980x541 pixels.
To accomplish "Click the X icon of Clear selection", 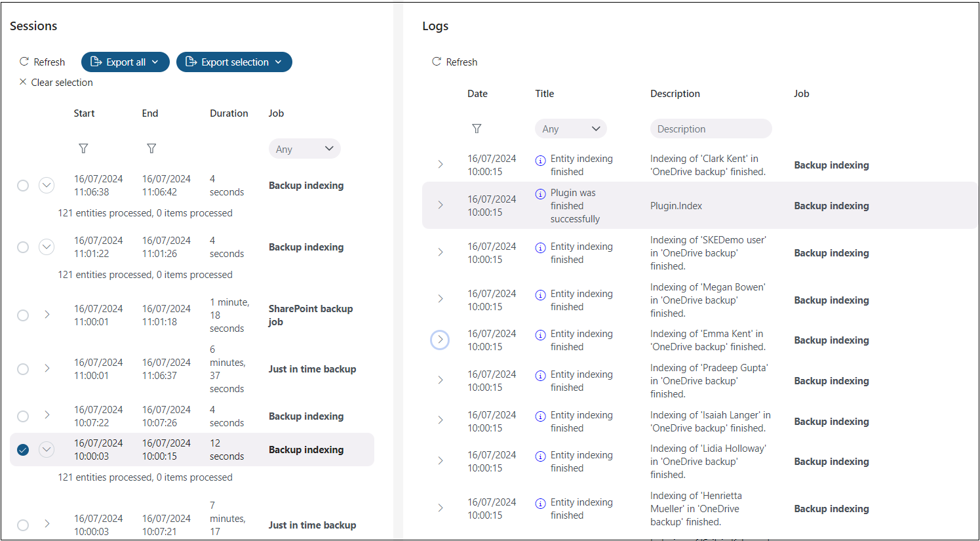I will coord(23,82).
